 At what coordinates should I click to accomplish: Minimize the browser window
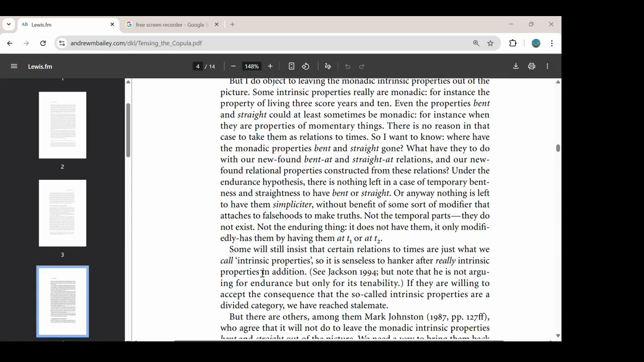(511, 24)
